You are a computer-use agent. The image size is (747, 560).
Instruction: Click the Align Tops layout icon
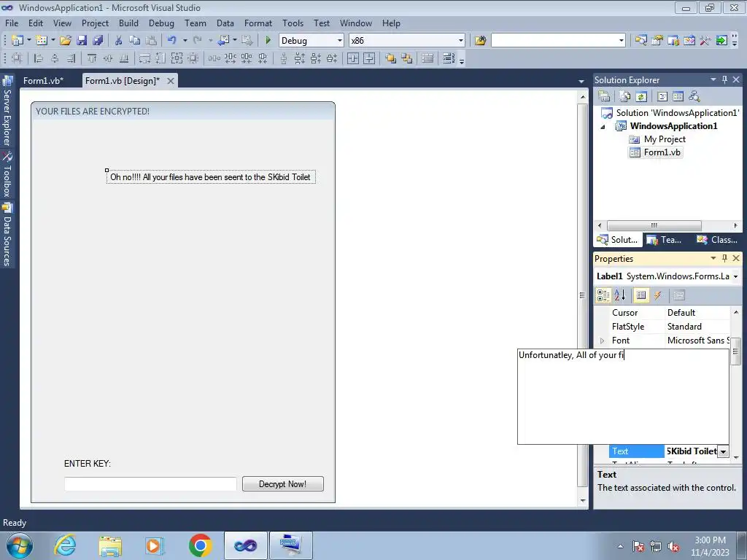(91, 58)
